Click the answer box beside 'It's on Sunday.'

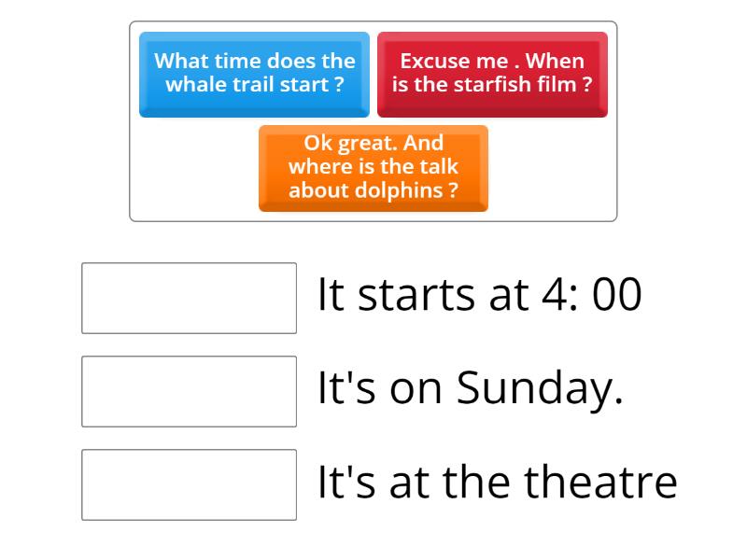tap(189, 388)
